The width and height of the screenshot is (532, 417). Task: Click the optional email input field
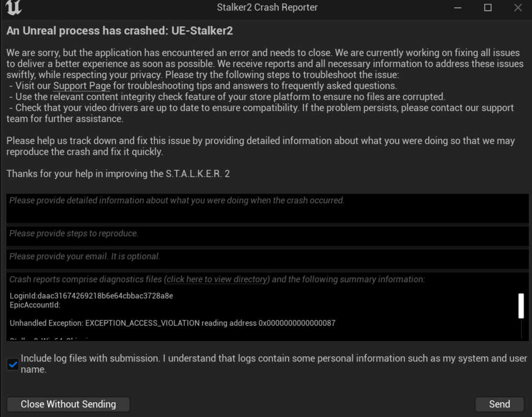coord(267,259)
